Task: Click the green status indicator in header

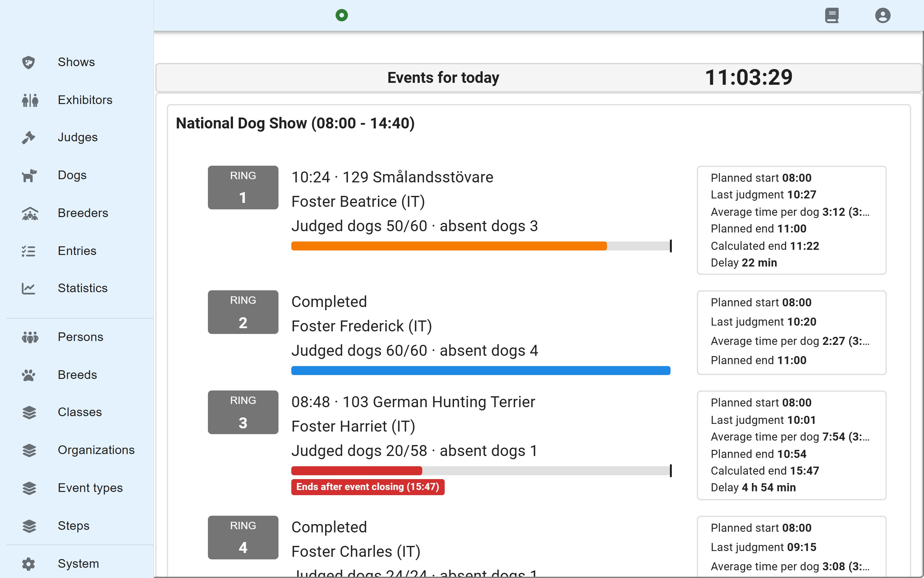Action: tap(342, 15)
